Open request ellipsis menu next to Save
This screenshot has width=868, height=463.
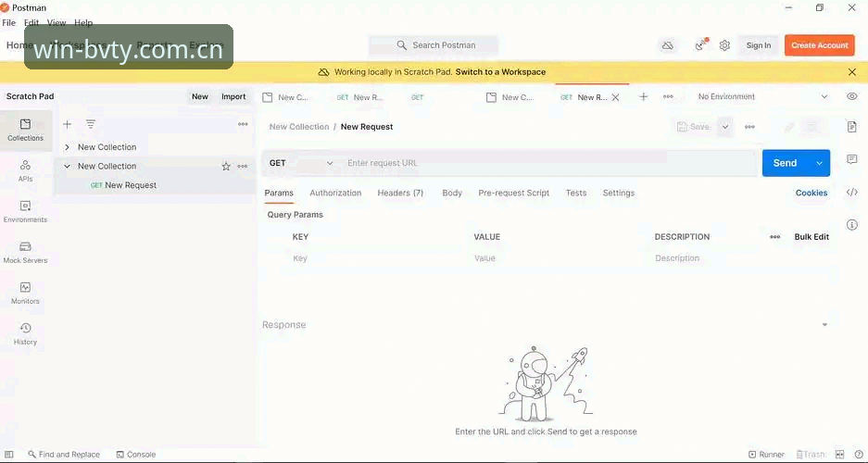pyautogui.click(x=749, y=127)
